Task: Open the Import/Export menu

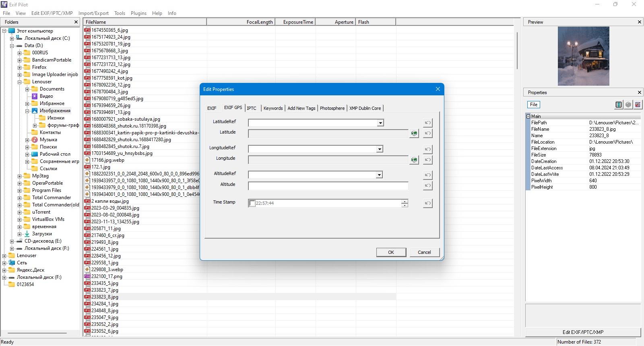Action: click(93, 13)
